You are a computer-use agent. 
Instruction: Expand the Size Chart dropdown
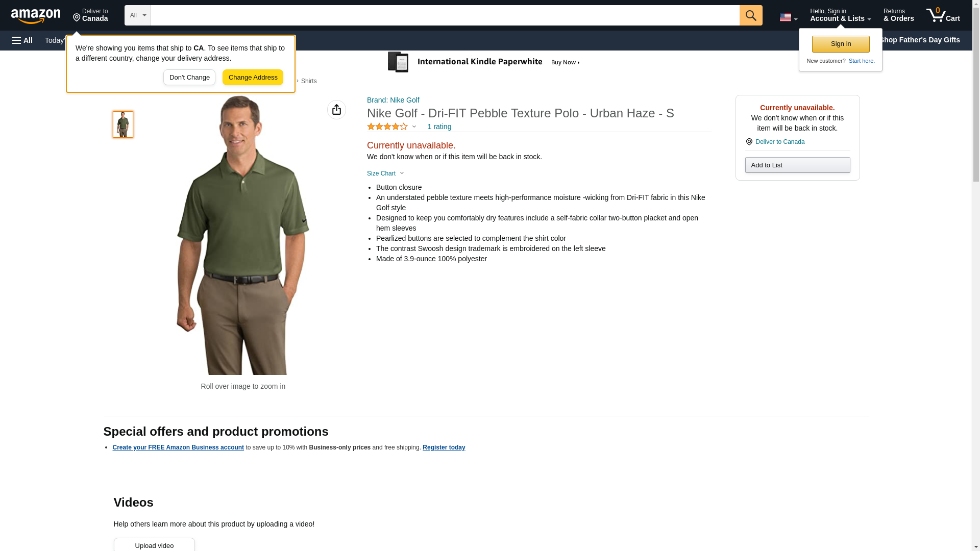click(385, 173)
